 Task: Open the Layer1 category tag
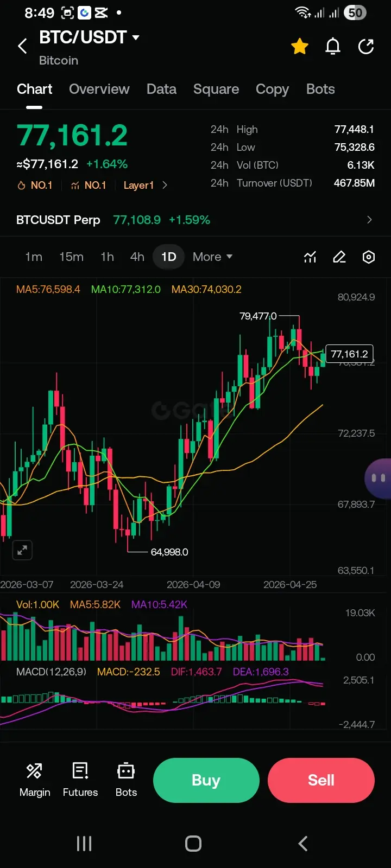138,186
